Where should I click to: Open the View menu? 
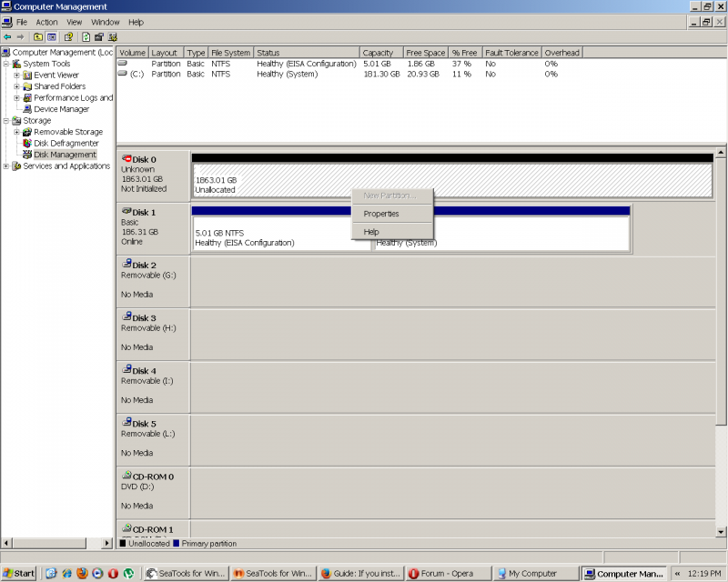tap(74, 22)
